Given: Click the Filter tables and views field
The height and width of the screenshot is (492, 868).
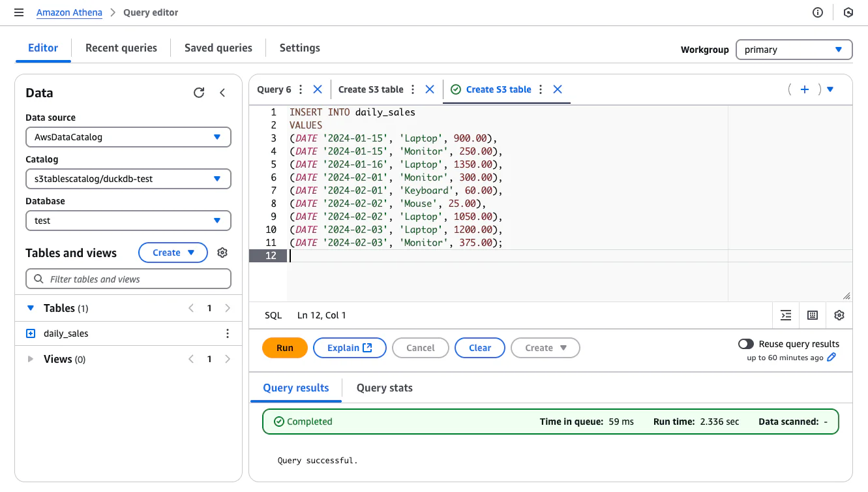Looking at the screenshot, I should click(128, 279).
